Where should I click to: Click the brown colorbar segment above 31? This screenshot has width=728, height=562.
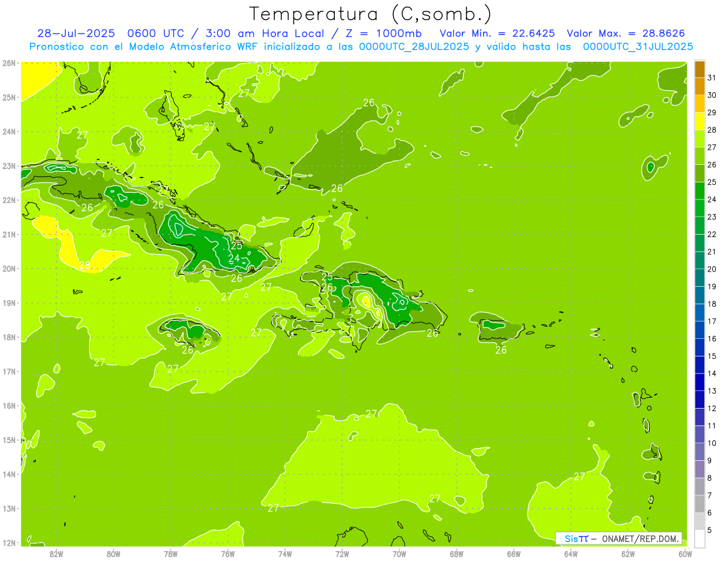[x=699, y=69]
